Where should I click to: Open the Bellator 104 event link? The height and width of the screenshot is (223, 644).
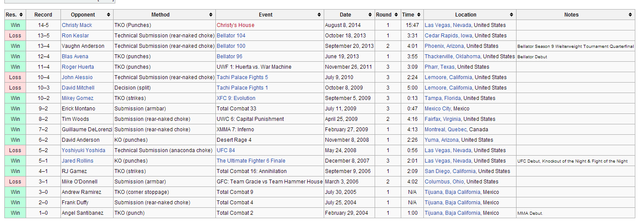pos(231,36)
